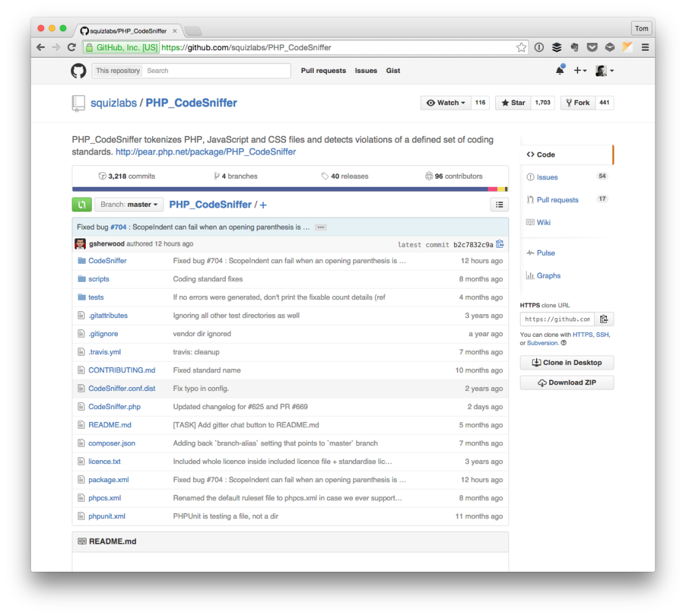View the 4 branches
This screenshot has height=616, width=686.
pyautogui.click(x=235, y=176)
